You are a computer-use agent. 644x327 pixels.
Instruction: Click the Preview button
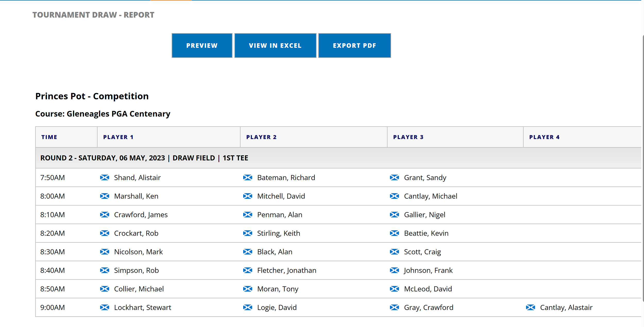pyautogui.click(x=202, y=45)
